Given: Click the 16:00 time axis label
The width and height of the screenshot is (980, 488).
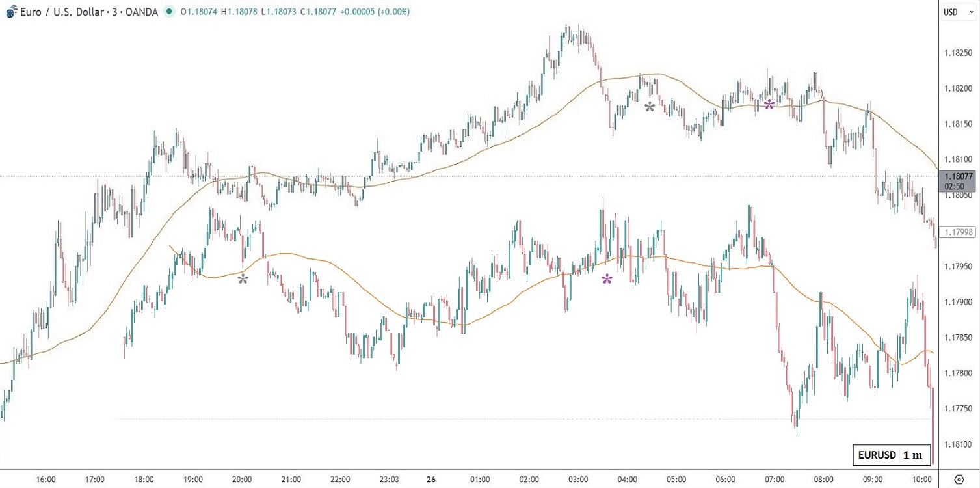Looking at the screenshot, I should 46,480.
